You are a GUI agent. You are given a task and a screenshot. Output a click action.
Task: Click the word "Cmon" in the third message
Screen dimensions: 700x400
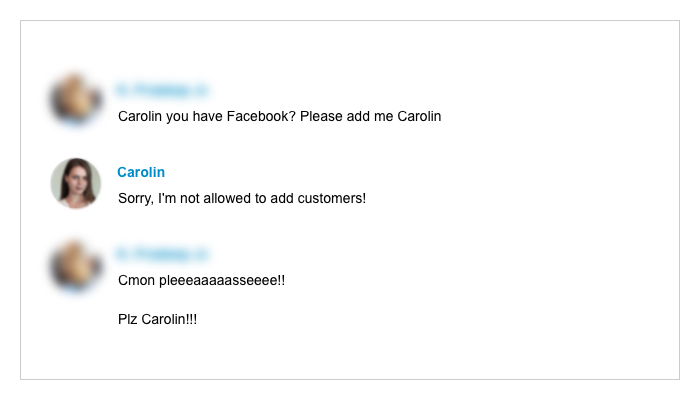(136, 281)
